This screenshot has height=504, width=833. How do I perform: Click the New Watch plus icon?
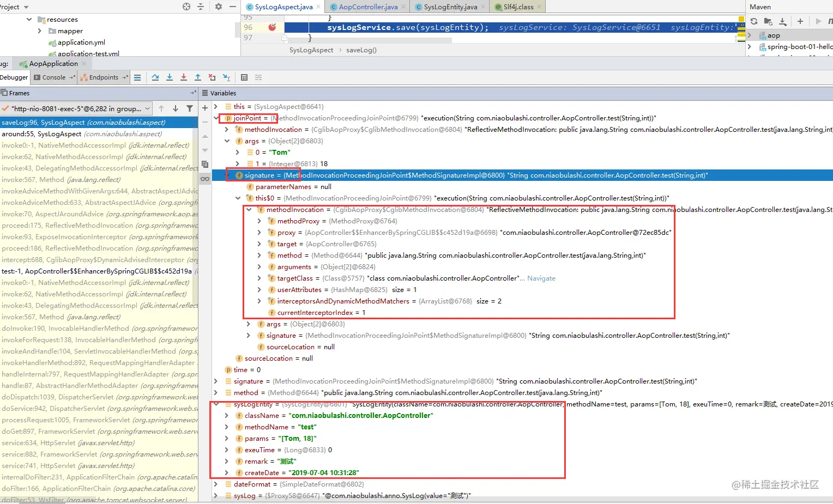coord(205,108)
